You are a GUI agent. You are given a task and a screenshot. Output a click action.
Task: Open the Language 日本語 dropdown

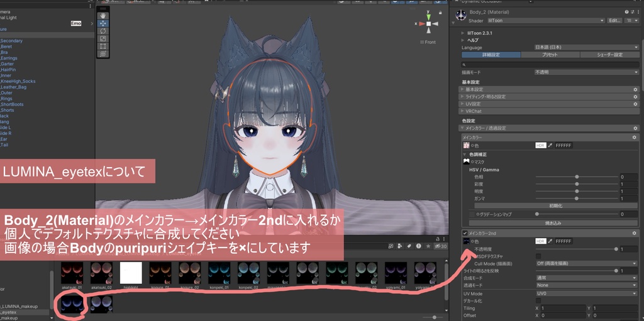point(586,48)
